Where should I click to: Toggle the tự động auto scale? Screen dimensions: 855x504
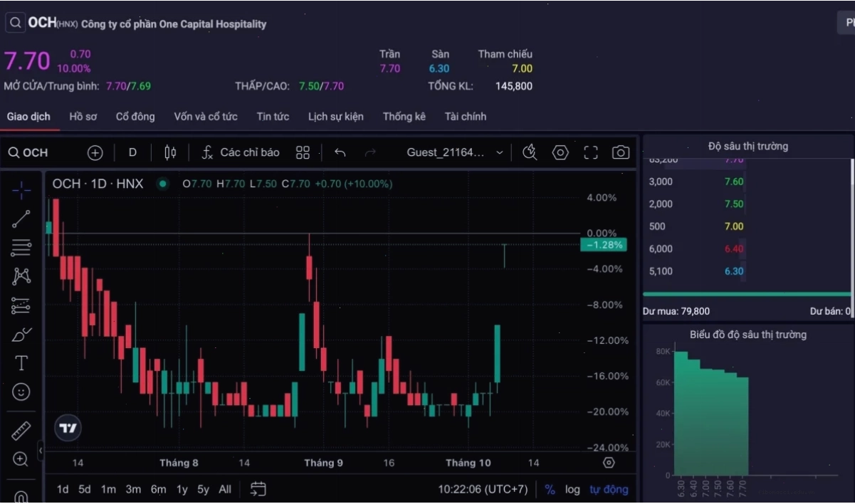coord(609,490)
